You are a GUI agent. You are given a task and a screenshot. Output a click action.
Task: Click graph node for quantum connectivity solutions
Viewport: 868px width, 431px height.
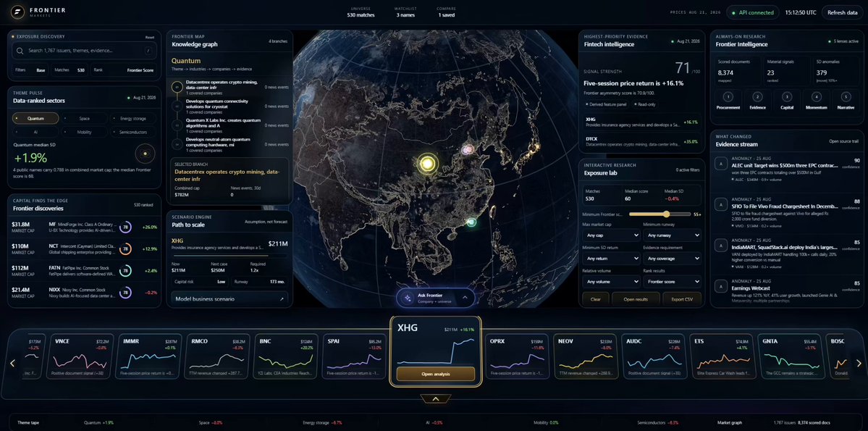(x=177, y=106)
